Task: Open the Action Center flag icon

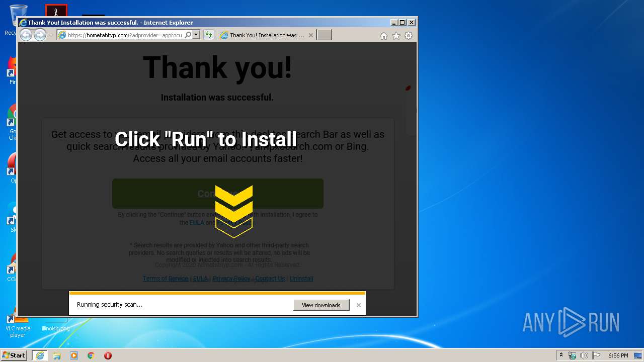Action: pyautogui.click(x=596, y=355)
